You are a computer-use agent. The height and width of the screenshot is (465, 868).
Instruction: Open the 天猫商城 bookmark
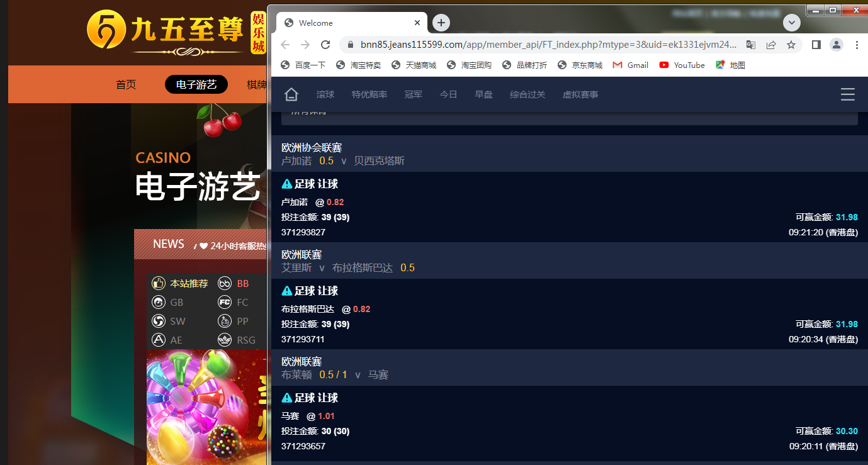pos(414,65)
